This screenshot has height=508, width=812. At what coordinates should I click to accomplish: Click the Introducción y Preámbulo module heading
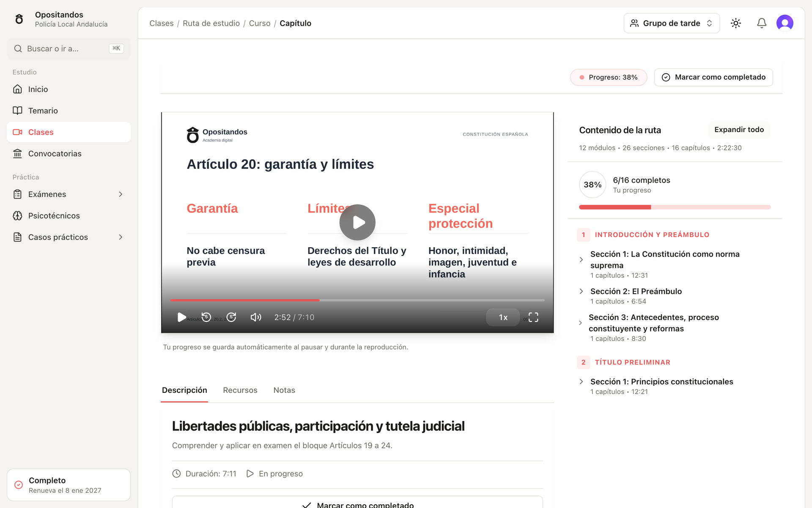click(x=652, y=235)
